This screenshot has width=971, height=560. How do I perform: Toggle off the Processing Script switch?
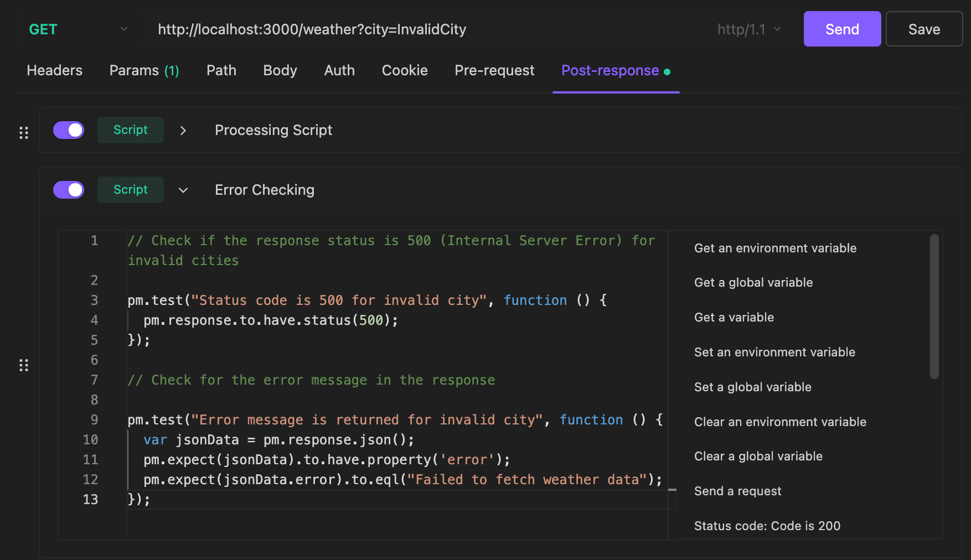tap(69, 130)
